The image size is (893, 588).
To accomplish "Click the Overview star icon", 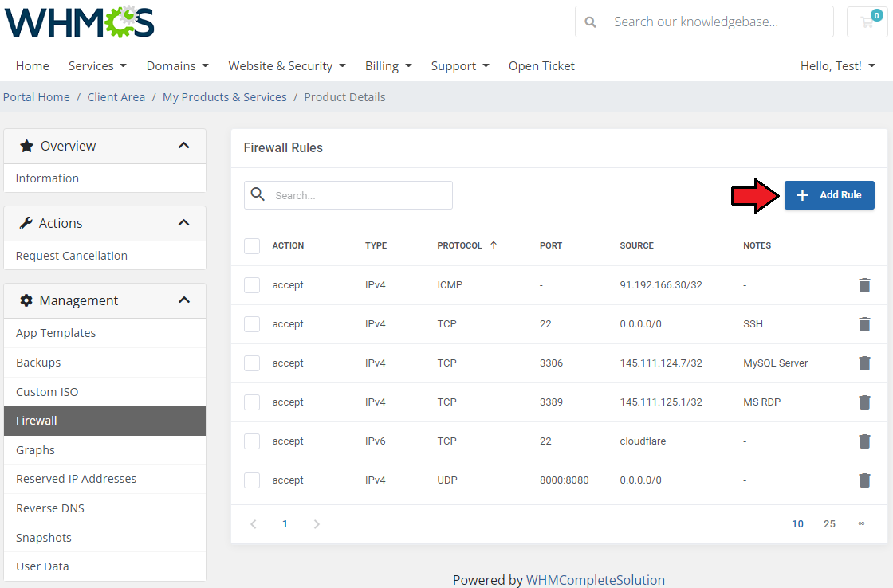I will (x=26, y=147).
